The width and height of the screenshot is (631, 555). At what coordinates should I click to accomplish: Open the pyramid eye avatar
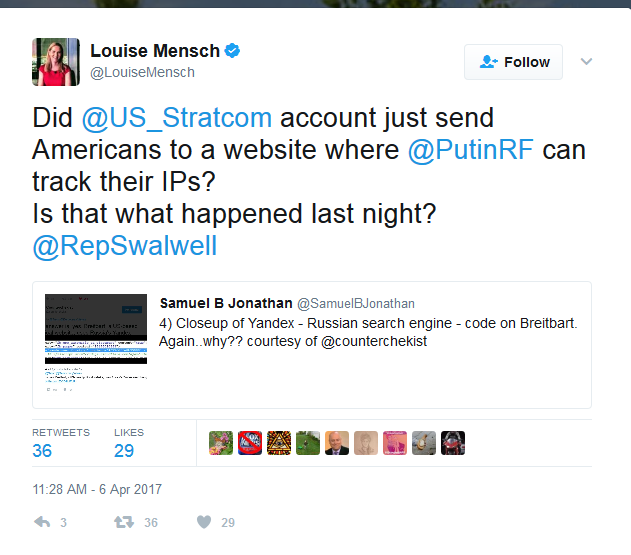[x=279, y=443]
